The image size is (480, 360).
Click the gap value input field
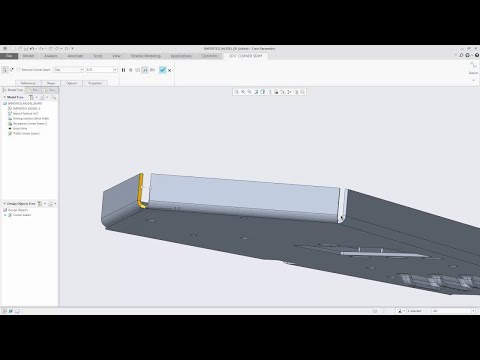pyautogui.click(x=99, y=70)
